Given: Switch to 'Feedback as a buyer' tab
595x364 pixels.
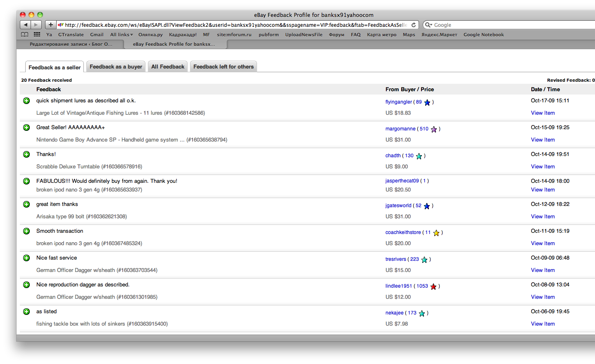Looking at the screenshot, I should click(116, 66).
